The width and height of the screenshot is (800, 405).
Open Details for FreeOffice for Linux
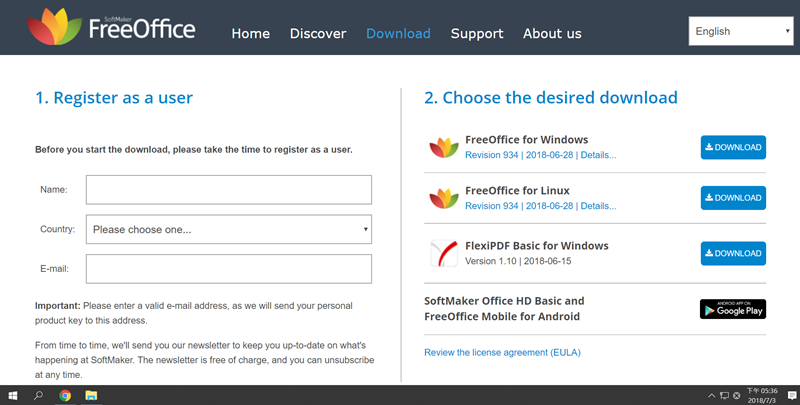pos(598,206)
